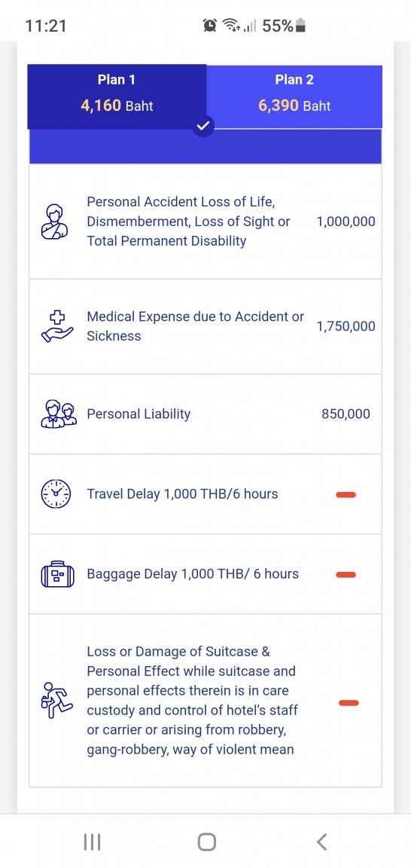The height and width of the screenshot is (868, 411).
Task: Tap the running thief Loss or Damage icon
Action: point(56,700)
